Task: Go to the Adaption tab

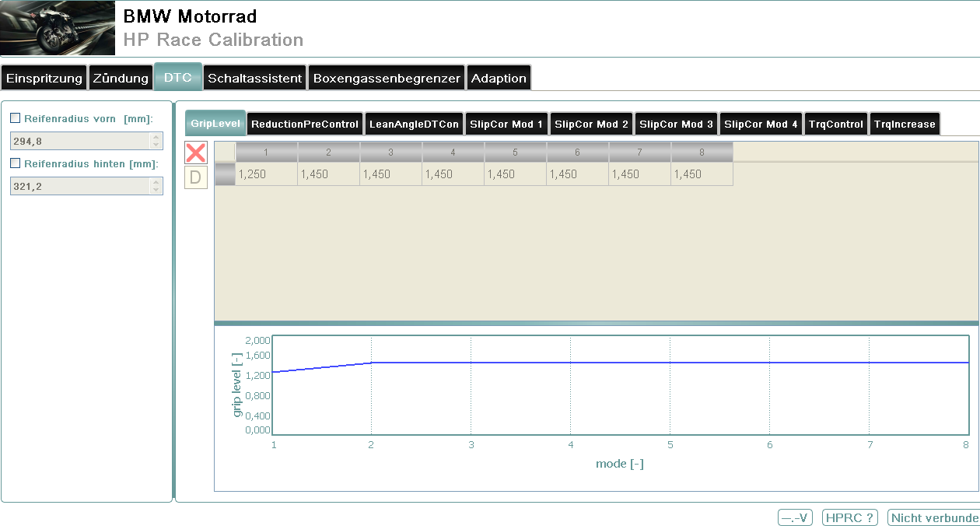Action: tap(499, 78)
